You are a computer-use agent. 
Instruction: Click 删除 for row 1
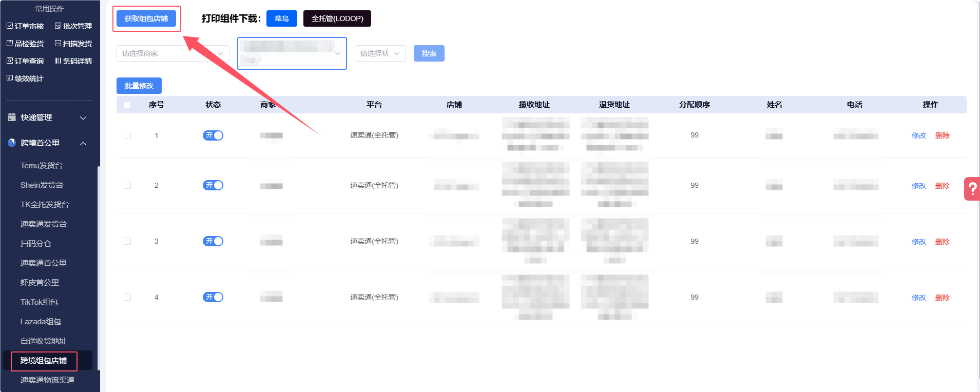943,135
